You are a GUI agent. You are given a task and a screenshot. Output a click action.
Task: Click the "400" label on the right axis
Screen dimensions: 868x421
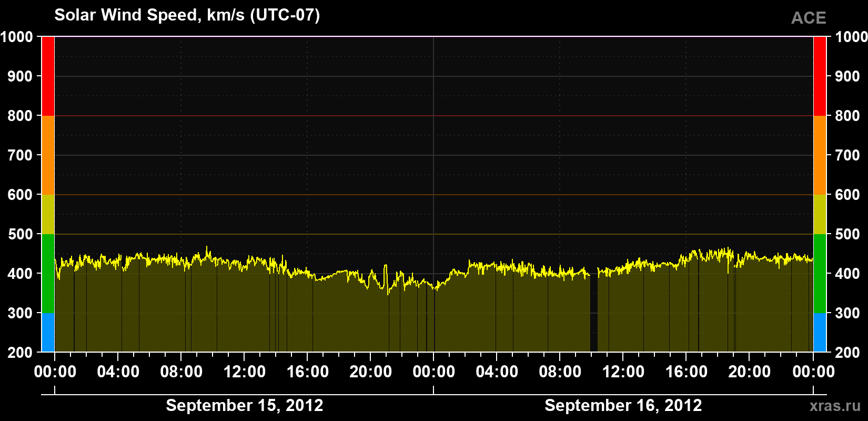[847, 274]
